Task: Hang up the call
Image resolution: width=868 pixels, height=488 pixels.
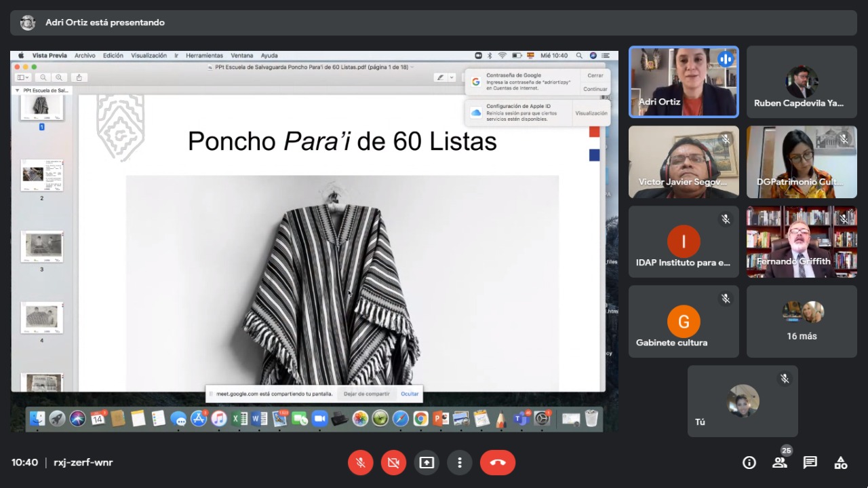Action: click(x=497, y=463)
